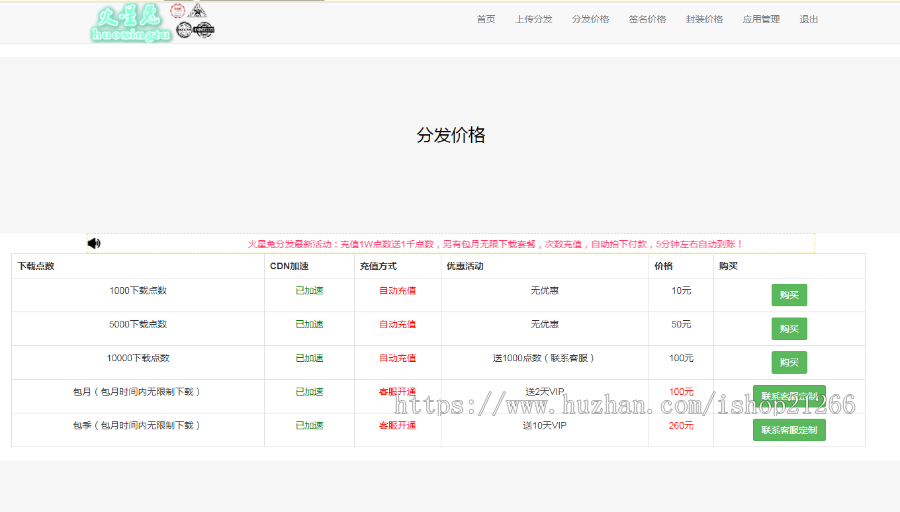Screen dimensions: 900x512
Task: Buy the 5000下载点数 package
Action: [x=789, y=329]
